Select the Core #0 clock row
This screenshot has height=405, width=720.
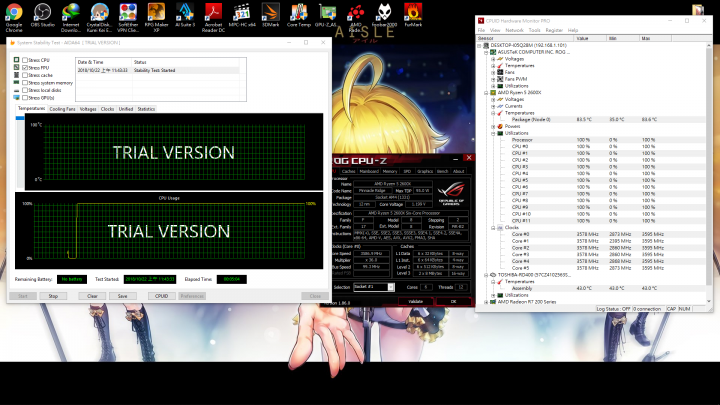click(592, 234)
